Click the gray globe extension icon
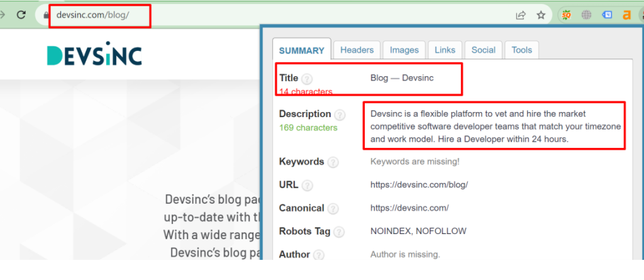This screenshot has height=280, width=644. pos(587,15)
